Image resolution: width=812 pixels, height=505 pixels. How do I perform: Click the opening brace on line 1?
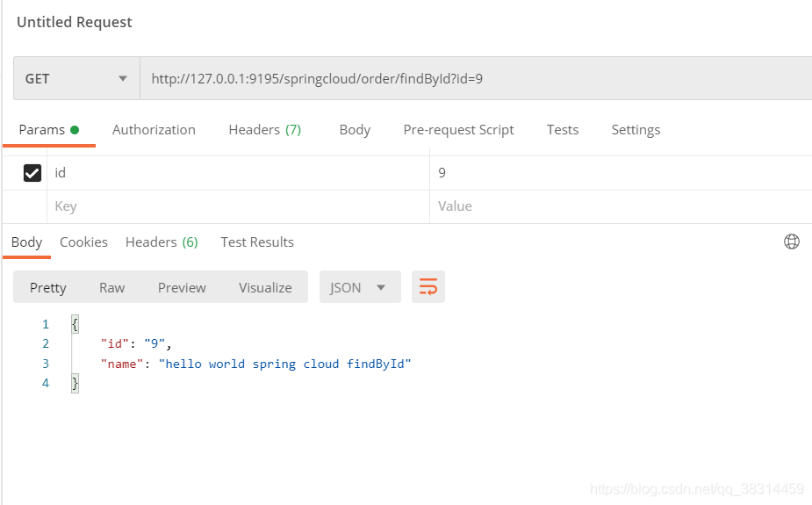[75, 324]
